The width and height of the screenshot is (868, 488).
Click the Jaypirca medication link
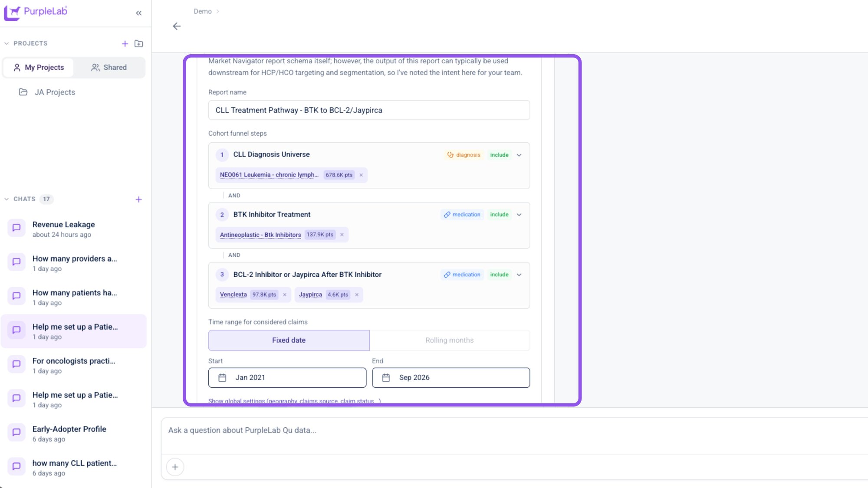(310, 295)
